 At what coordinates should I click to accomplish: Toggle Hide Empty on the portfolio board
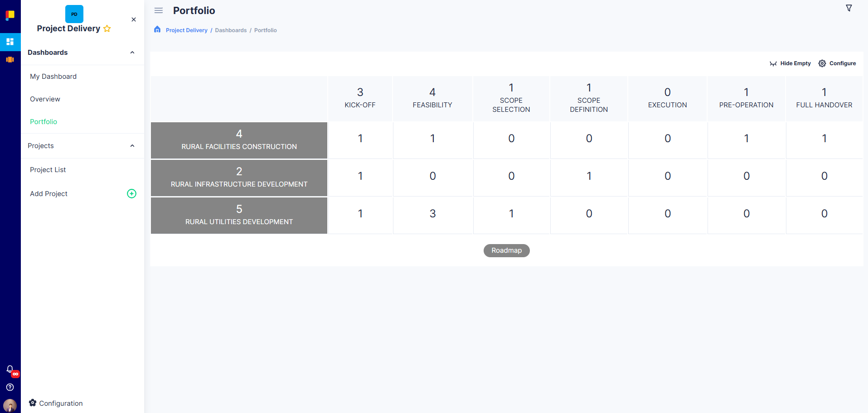coord(790,63)
